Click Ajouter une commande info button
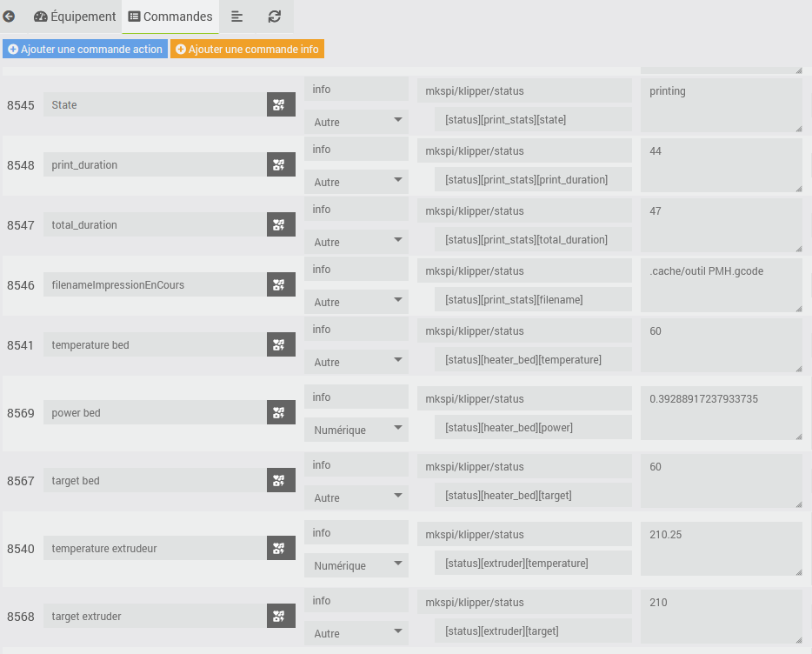The image size is (812, 654). [x=248, y=50]
